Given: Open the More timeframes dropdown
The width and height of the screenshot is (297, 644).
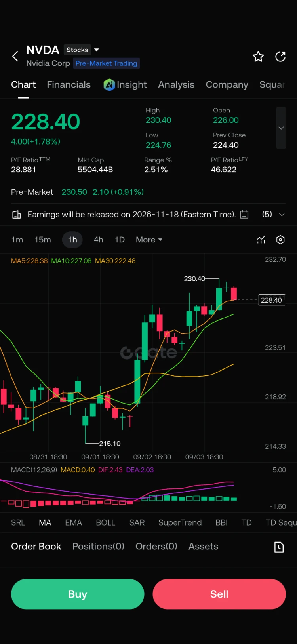Looking at the screenshot, I should pyautogui.click(x=149, y=240).
